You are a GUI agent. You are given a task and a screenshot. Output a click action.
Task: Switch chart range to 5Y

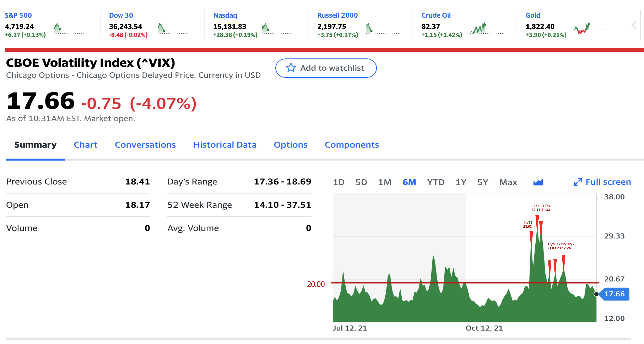pos(483,182)
